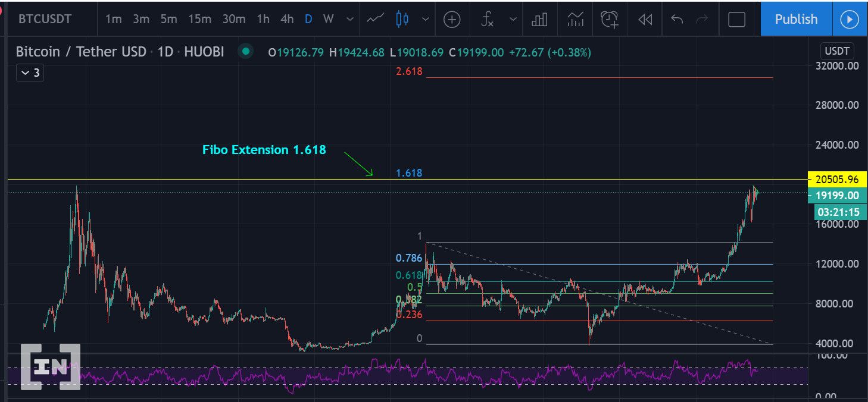
Task: Select the 2.618 Fibonacci level label
Action: 409,71
